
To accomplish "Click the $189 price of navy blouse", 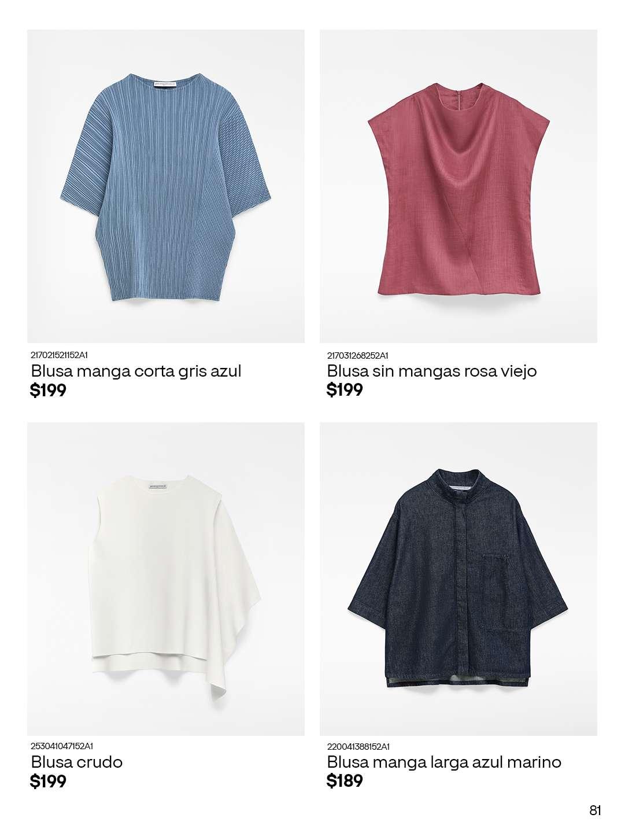I will point(345,781).
